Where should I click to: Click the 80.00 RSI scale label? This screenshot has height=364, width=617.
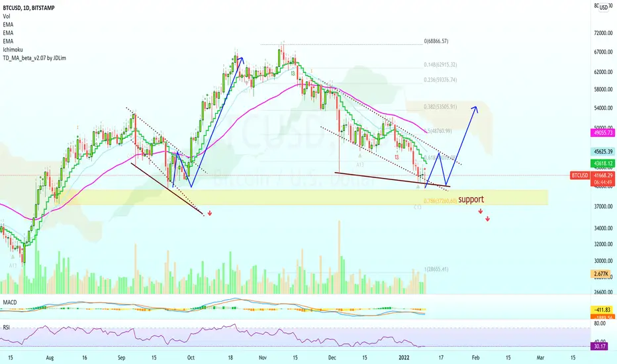(600, 324)
